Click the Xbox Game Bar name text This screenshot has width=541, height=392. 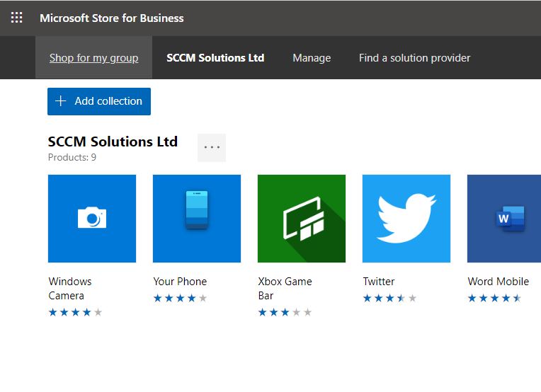tap(285, 288)
